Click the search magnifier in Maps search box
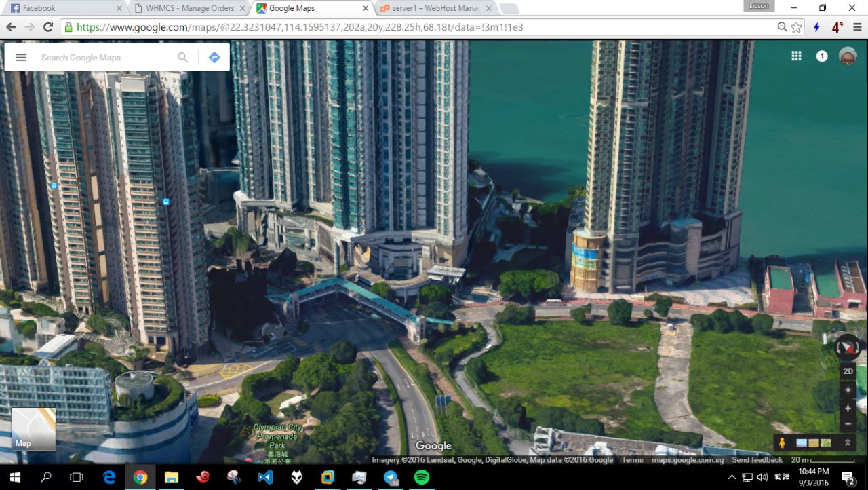The height and width of the screenshot is (490, 868). (x=182, y=58)
